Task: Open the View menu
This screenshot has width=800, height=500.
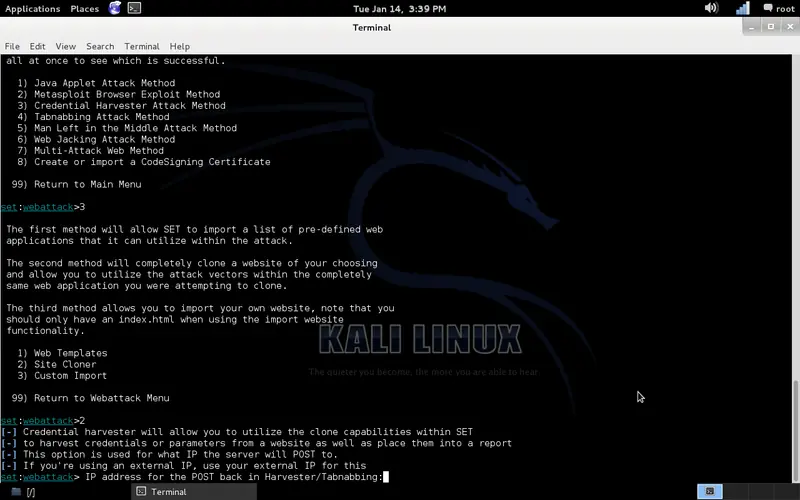Action: click(65, 46)
